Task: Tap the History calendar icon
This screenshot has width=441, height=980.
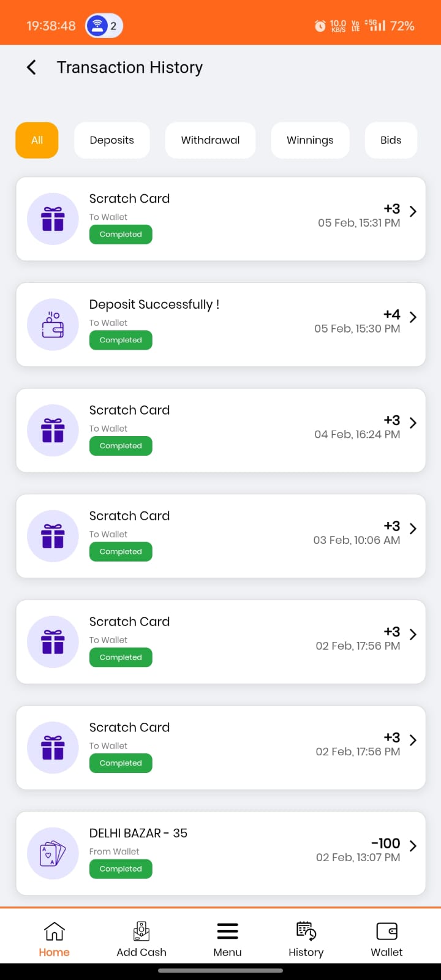Action: click(x=306, y=932)
